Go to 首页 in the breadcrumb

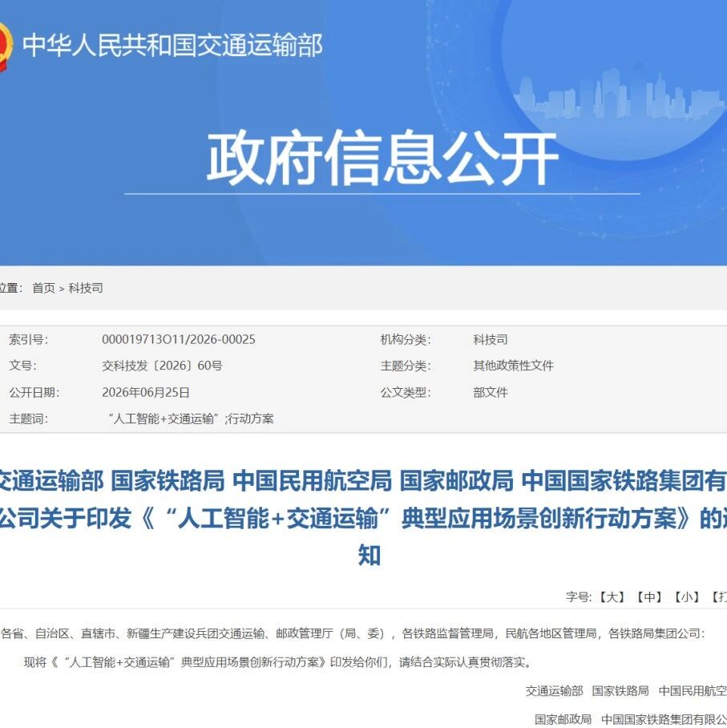point(43,288)
